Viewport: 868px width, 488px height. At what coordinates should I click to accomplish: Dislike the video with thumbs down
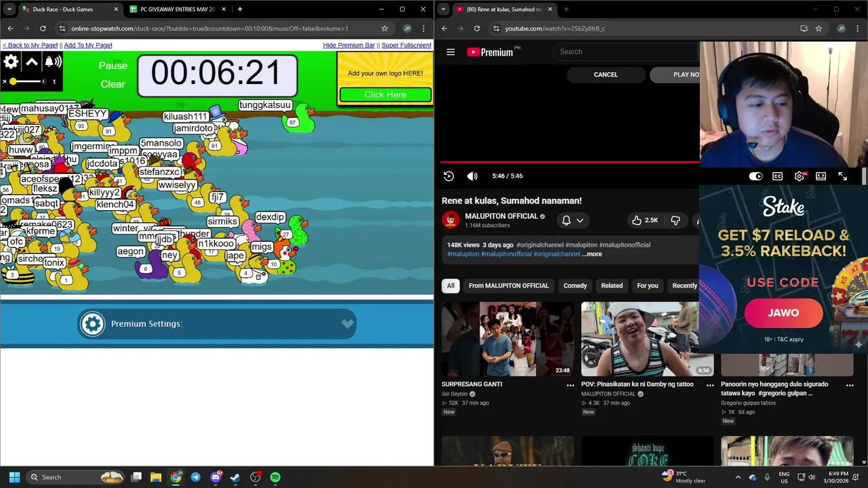pos(675,220)
